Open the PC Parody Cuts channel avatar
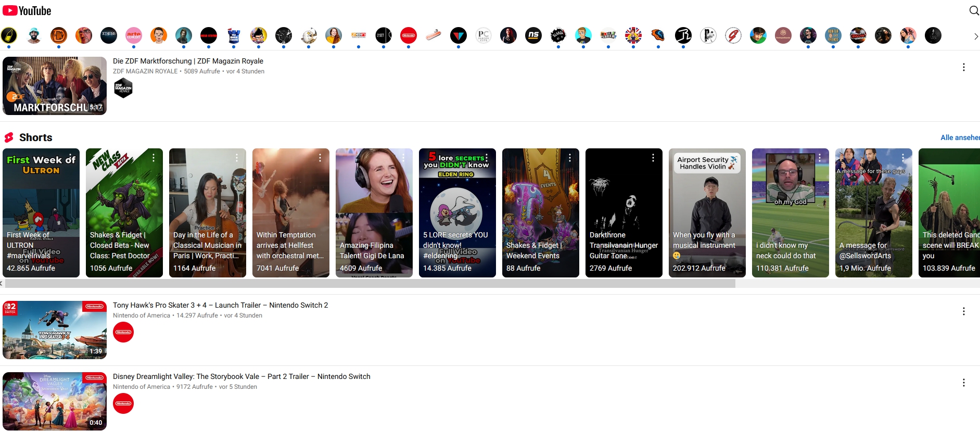The height and width of the screenshot is (431, 980). pos(483,35)
